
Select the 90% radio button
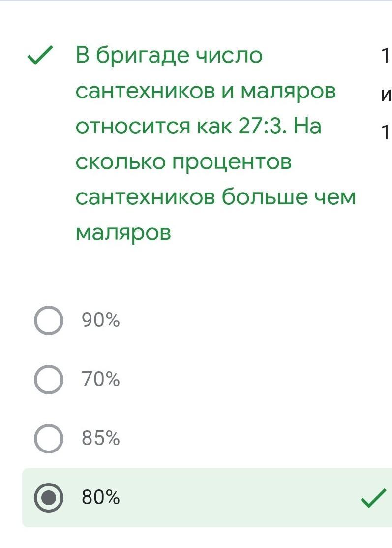(x=49, y=321)
